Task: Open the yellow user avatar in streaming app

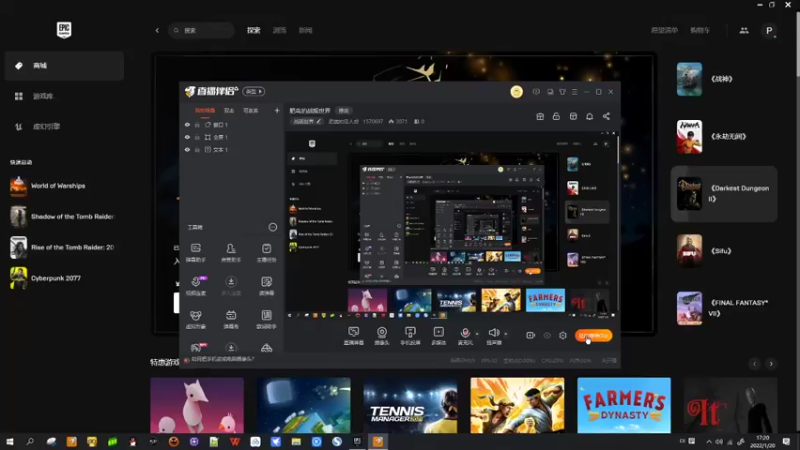Action: 516,92
